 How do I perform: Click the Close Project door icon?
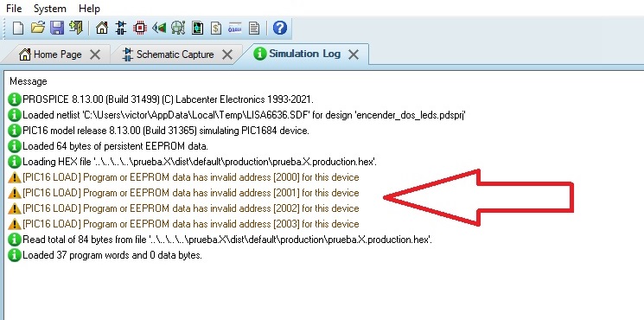(x=76, y=28)
